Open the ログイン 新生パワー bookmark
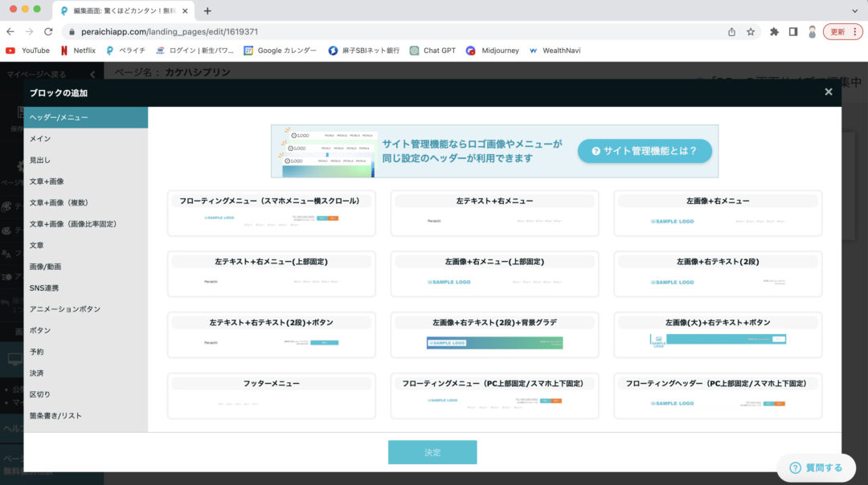Image resolution: width=868 pixels, height=485 pixels. [x=194, y=51]
